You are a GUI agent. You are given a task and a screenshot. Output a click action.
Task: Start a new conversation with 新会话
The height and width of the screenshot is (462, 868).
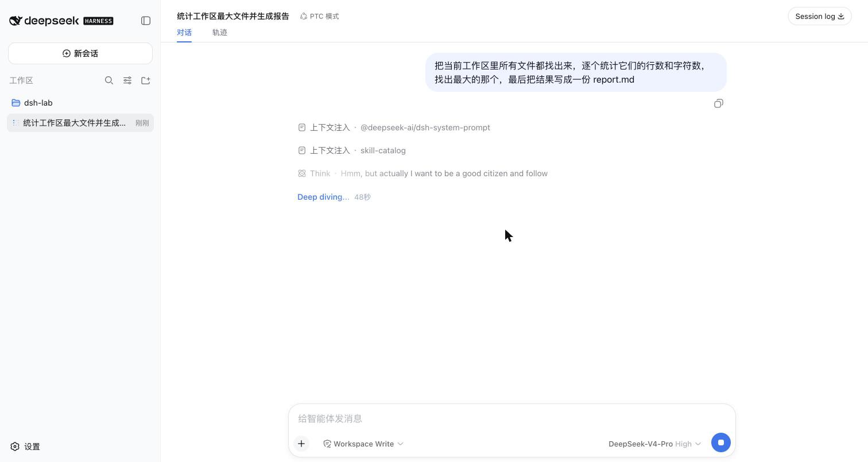click(x=80, y=53)
